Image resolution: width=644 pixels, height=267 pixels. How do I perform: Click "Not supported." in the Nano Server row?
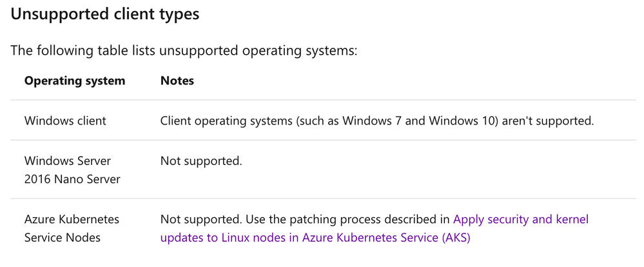tap(201, 161)
